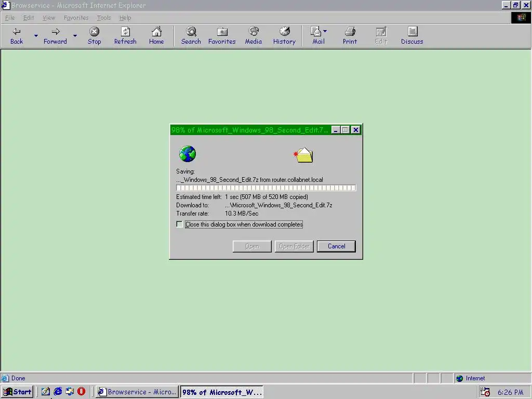This screenshot has height=399, width=532.
Task: Click the router.collabnet.local source text
Action: [x=297, y=180]
